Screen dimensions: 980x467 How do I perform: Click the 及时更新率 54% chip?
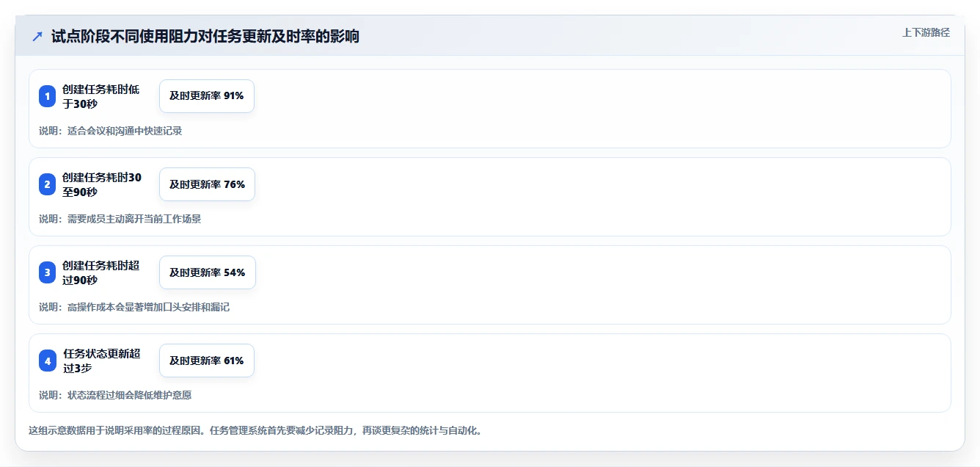pos(208,272)
